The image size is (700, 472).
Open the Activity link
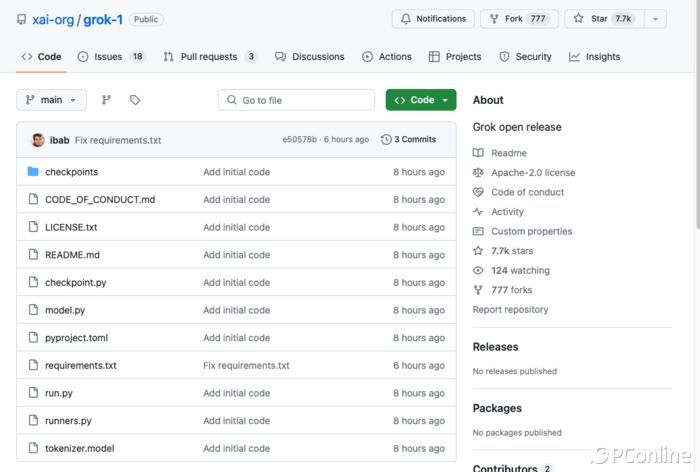click(498, 212)
